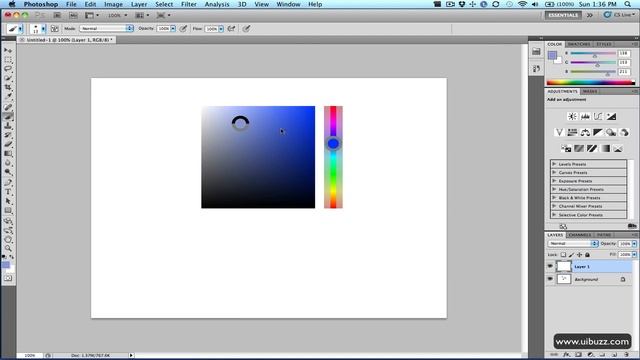Click the R value input field
Image resolution: width=640 pixels, height=360 pixels.
[624, 53]
